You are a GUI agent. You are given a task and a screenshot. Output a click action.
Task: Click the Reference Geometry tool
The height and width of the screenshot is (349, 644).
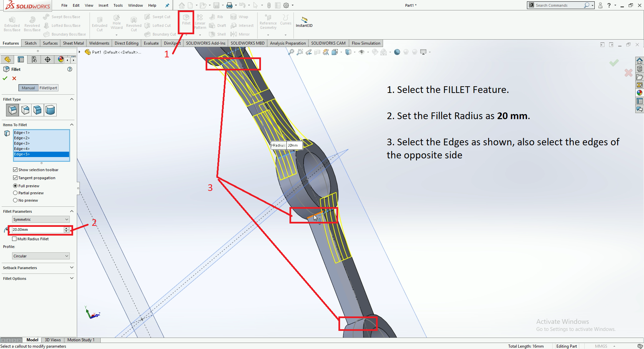pos(268,22)
